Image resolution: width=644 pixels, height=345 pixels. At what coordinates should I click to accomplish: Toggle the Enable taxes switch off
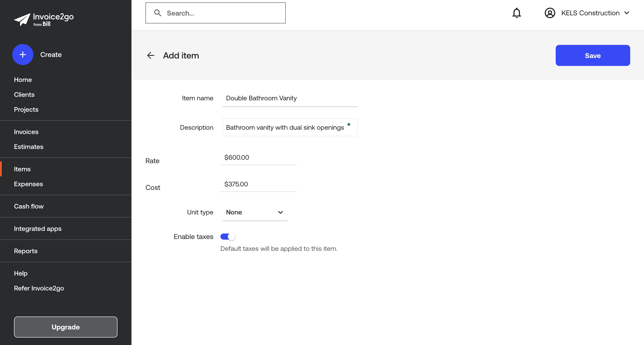(x=227, y=236)
